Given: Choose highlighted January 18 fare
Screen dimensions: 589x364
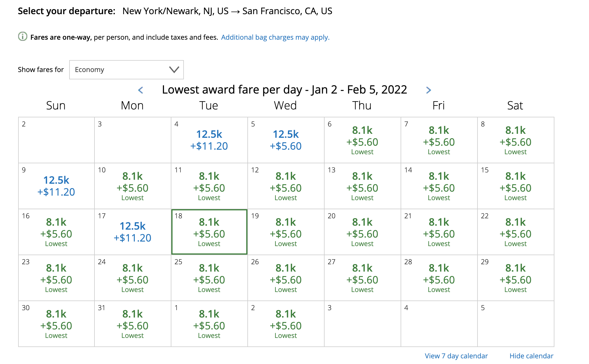Looking at the screenshot, I should [x=209, y=232].
